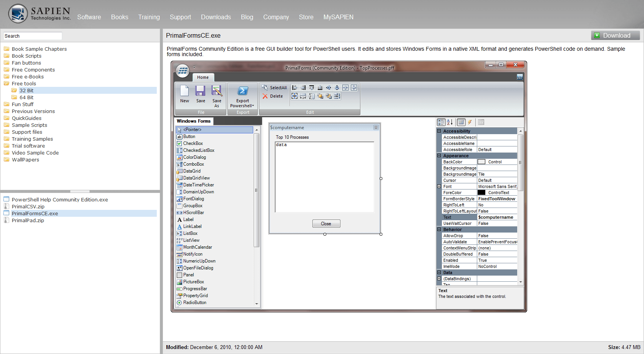Viewport: 644px width, 354px height.
Task: Click into the Search input field
Action: (33, 36)
